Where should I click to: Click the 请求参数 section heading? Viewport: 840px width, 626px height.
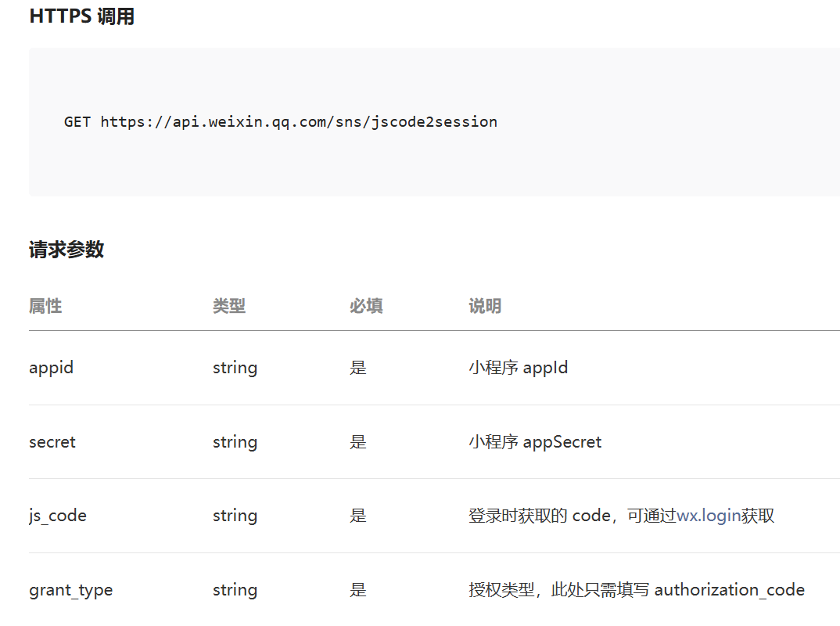point(66,250)
